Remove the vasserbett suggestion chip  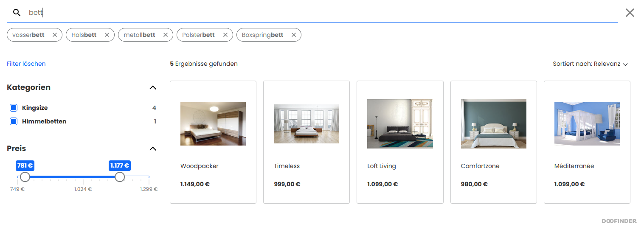pos(55,35)
